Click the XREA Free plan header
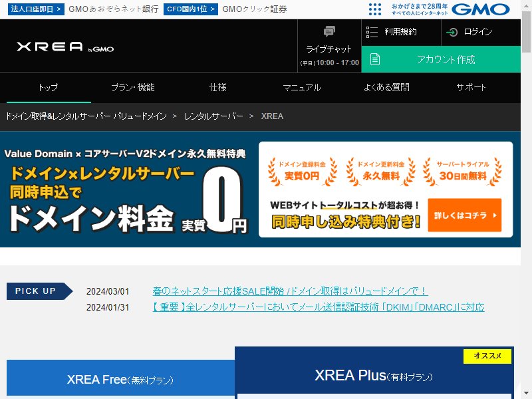 click(120, 379)
